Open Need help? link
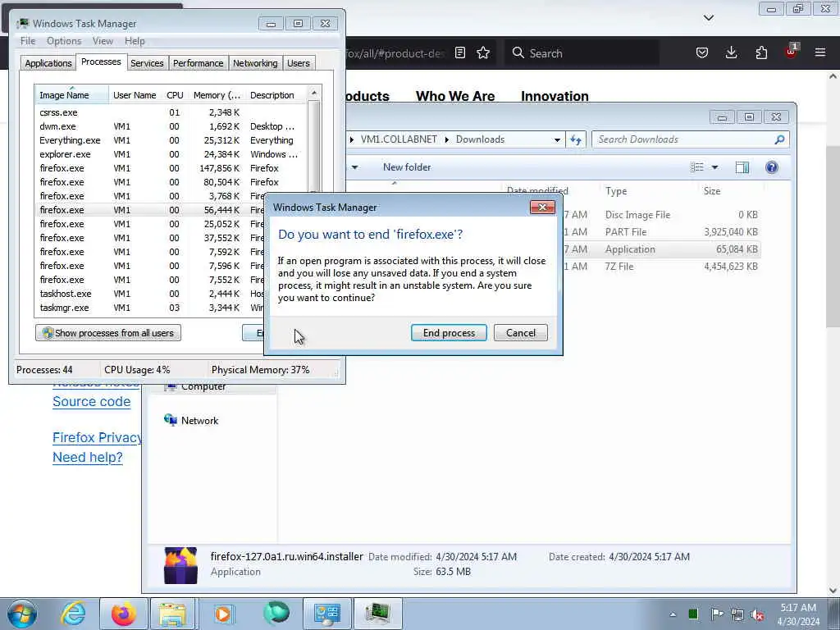Screen dimensions: 840x630 (x=87, y=458)
